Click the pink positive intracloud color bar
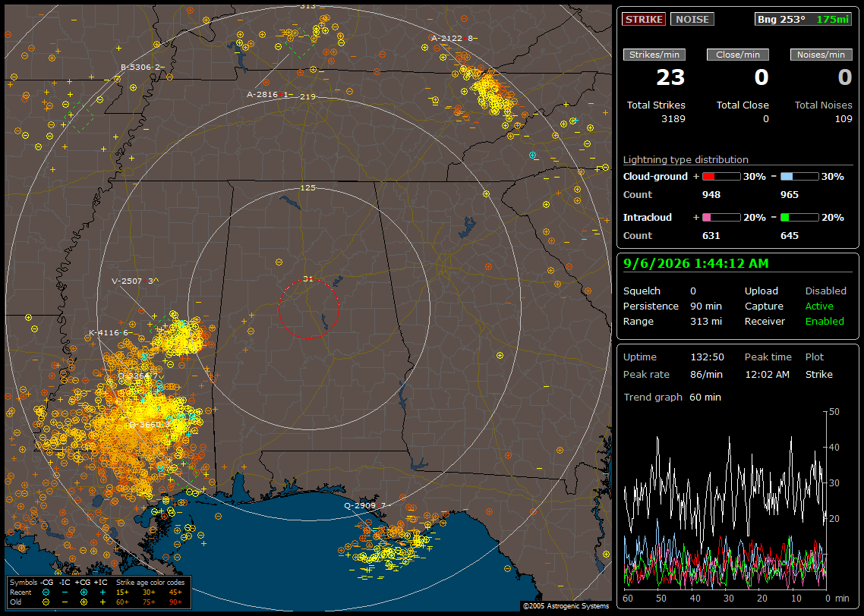Screen dimensions: 864x616 click(x=721, y=218)
